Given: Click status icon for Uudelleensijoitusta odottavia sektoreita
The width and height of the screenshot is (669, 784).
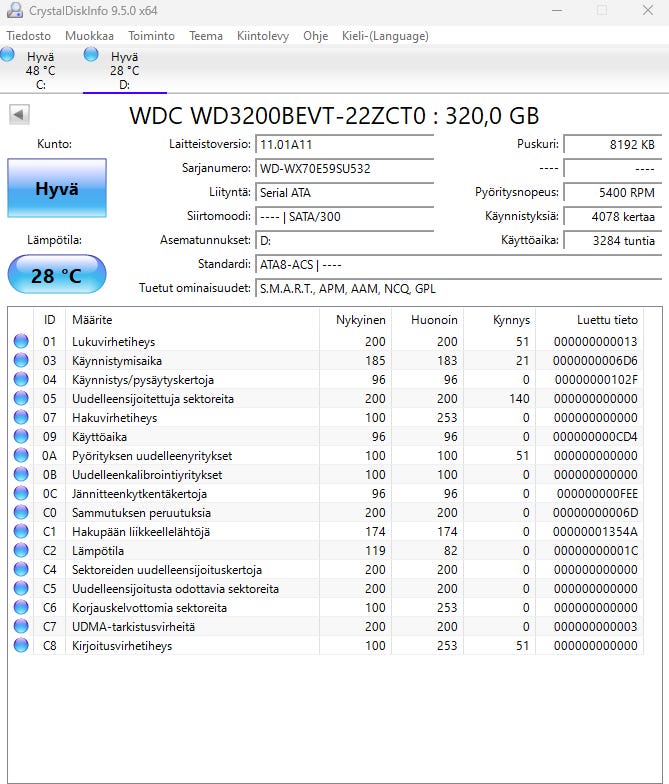Looking at the screenshot, I should point(21,588).
